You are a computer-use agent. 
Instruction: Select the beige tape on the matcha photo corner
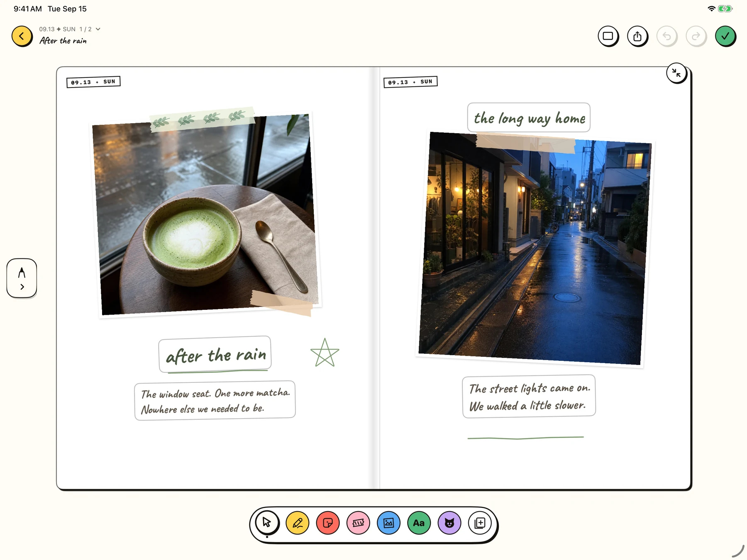[281, 303]
